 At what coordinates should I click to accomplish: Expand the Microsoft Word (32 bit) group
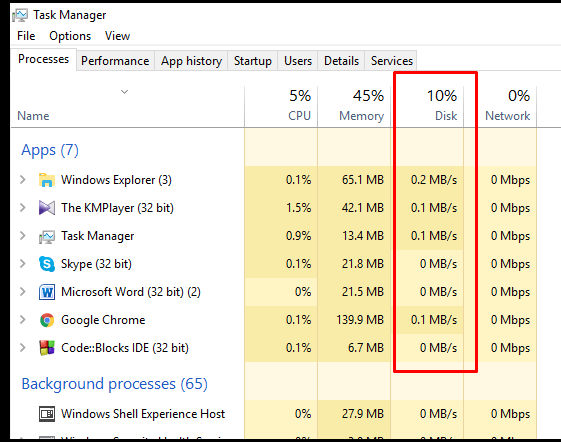pos(23,291)
